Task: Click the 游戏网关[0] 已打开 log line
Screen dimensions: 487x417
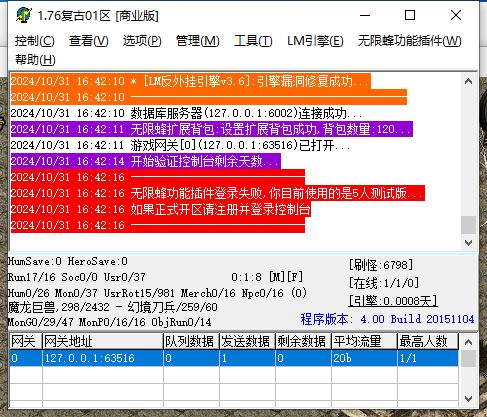Action: coord(180,145)
